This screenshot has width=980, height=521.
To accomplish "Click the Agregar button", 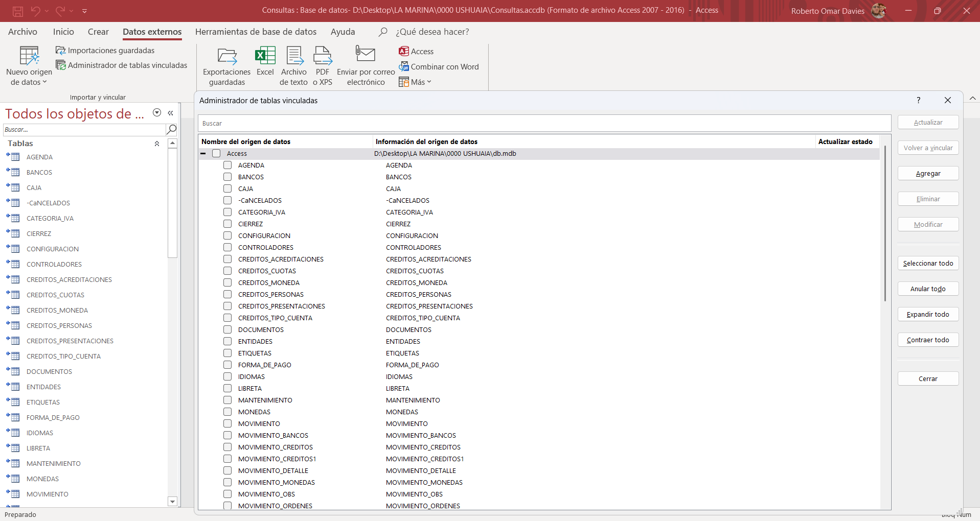I will pyautogui.click(x=928, y=173).
